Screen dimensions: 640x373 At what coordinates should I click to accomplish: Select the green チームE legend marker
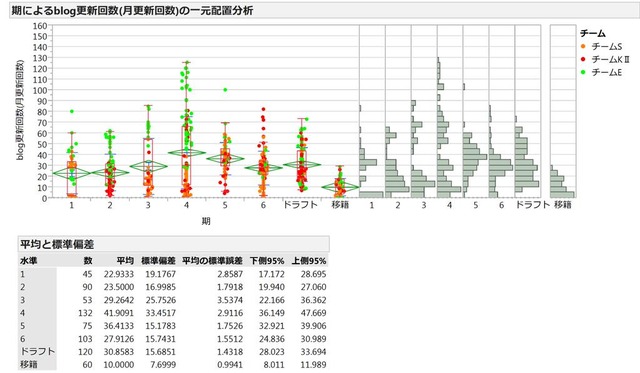click(583, 72)
